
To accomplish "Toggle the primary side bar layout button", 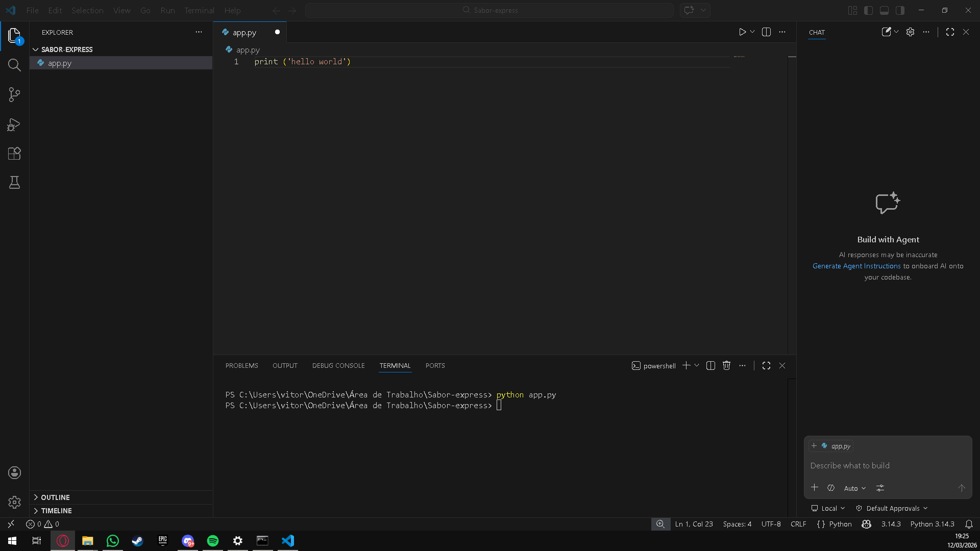I will 868,10.
